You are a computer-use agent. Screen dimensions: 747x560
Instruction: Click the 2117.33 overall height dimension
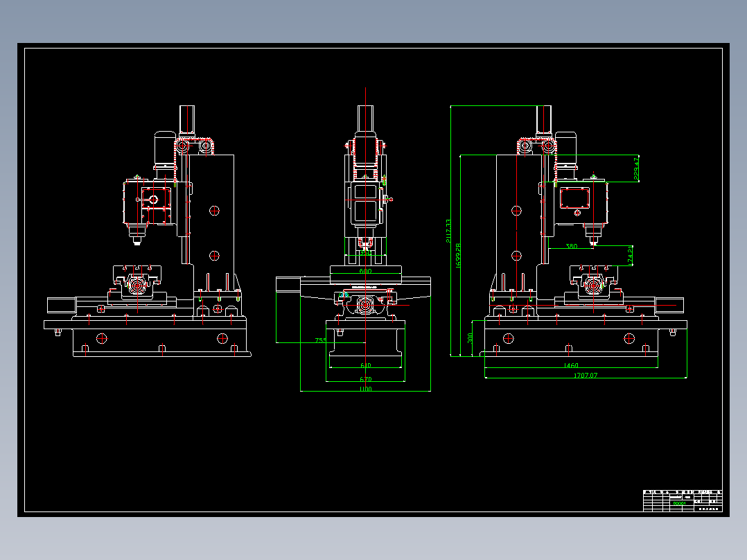tap(448, 231)
